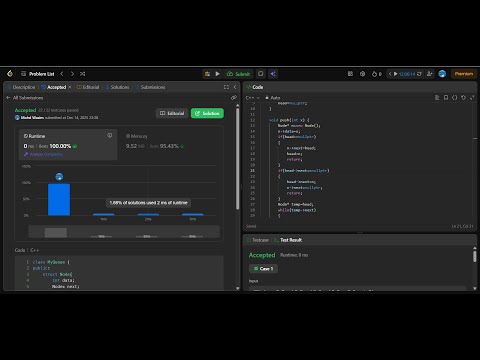Select the tall blue runtime distribution bar
The height and width of the screenshot is (360, 480).
[x=59, y=200]
